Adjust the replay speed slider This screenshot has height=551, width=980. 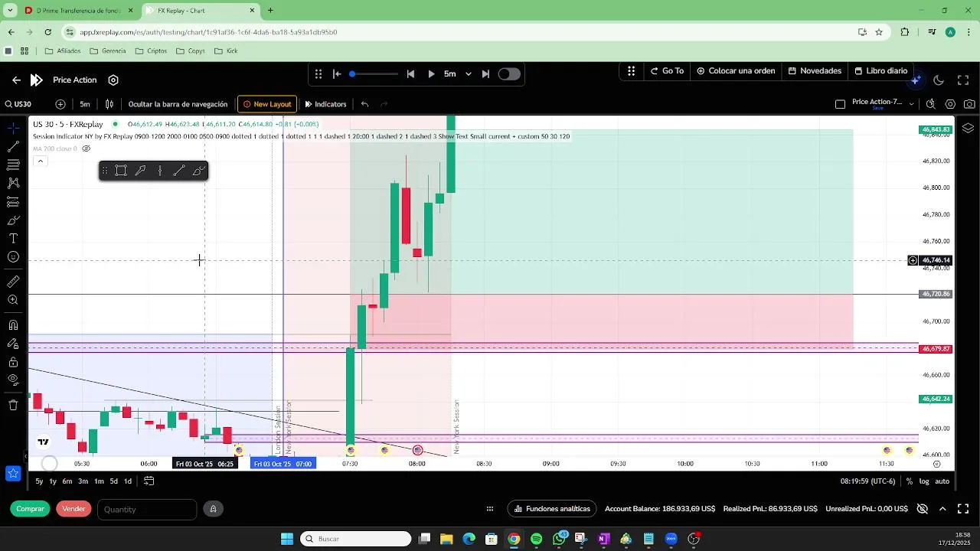pos(374,74)
